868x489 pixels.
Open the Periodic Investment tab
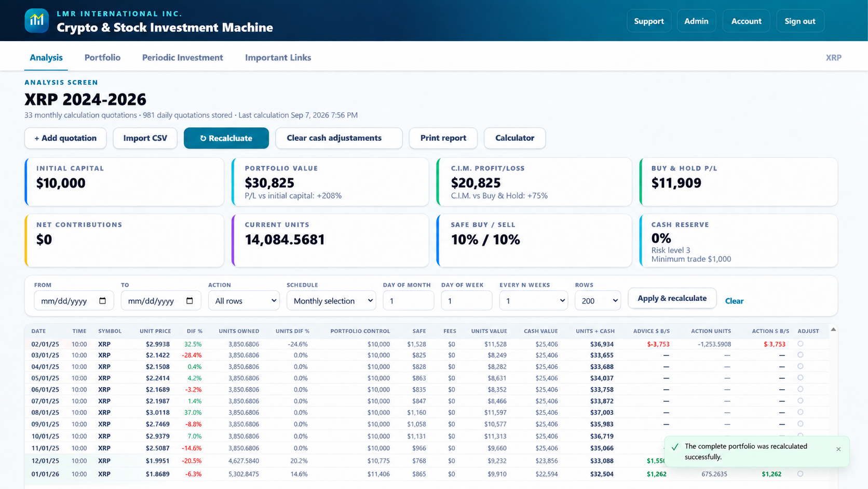tap(183, 58)
